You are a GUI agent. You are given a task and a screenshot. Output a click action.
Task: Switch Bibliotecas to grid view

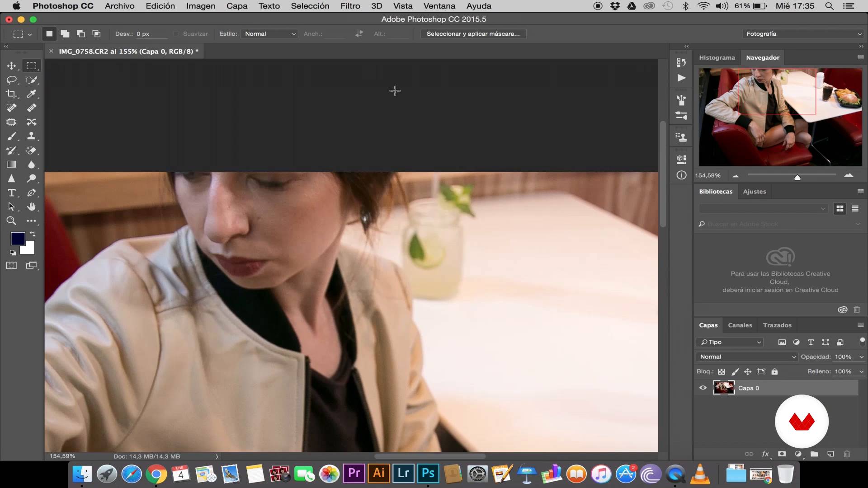[x=840, y=208]
